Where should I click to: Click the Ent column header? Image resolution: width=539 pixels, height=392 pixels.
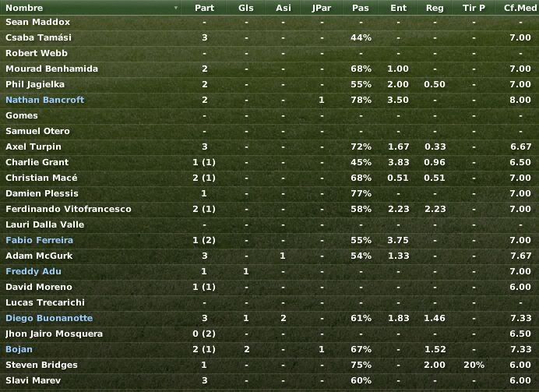pyautogui.click(x=398, y=8)
